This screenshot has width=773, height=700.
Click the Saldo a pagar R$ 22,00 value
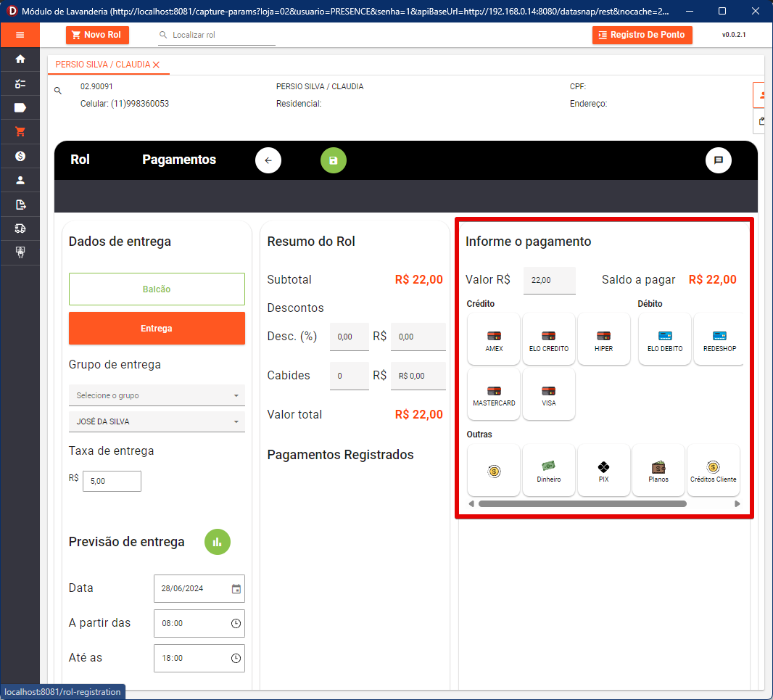(x=712, y=280)
